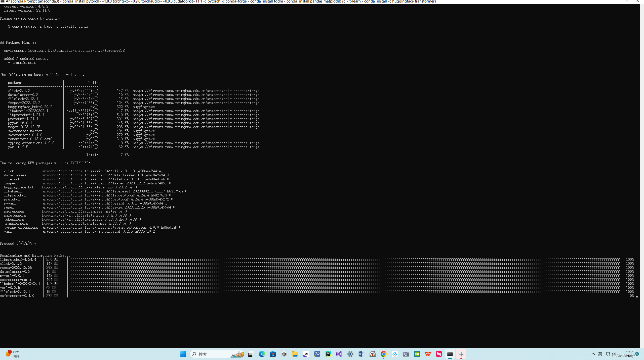The image size is (644, 360).
Task: Click the "current version: 4.8.2" line
Action: [26, 6]
